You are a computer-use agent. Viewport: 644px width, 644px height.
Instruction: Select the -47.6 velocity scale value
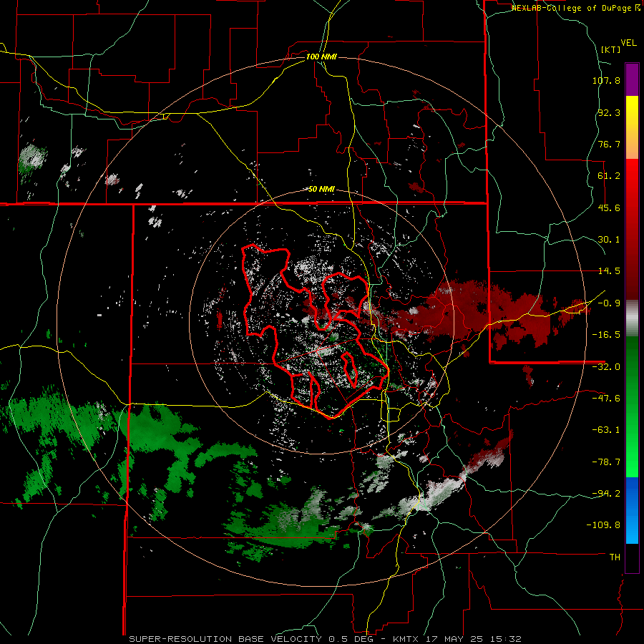(606, 399)
